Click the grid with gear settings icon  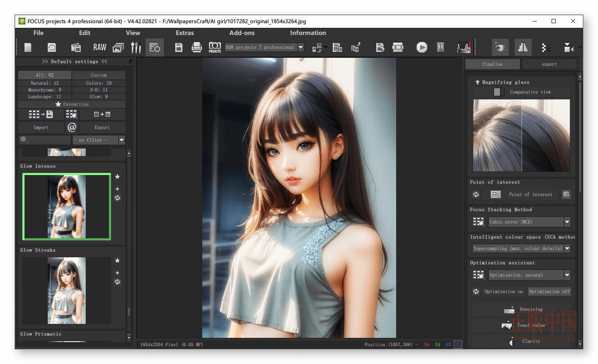pos(155,47)
